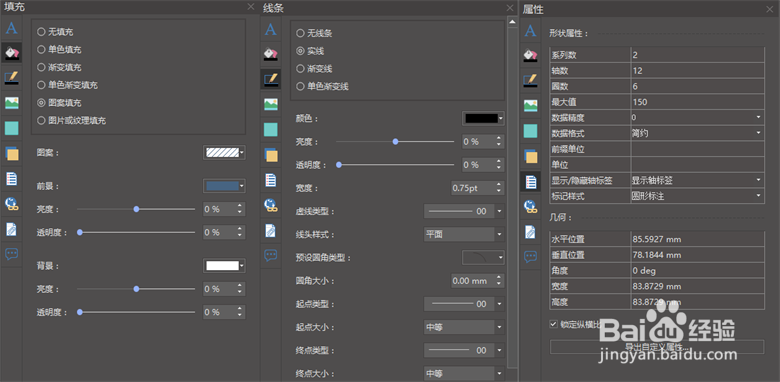The image size is (780, 382).
Task: Switch to fill bucket icon in 线条 panel
Action: 271,54
